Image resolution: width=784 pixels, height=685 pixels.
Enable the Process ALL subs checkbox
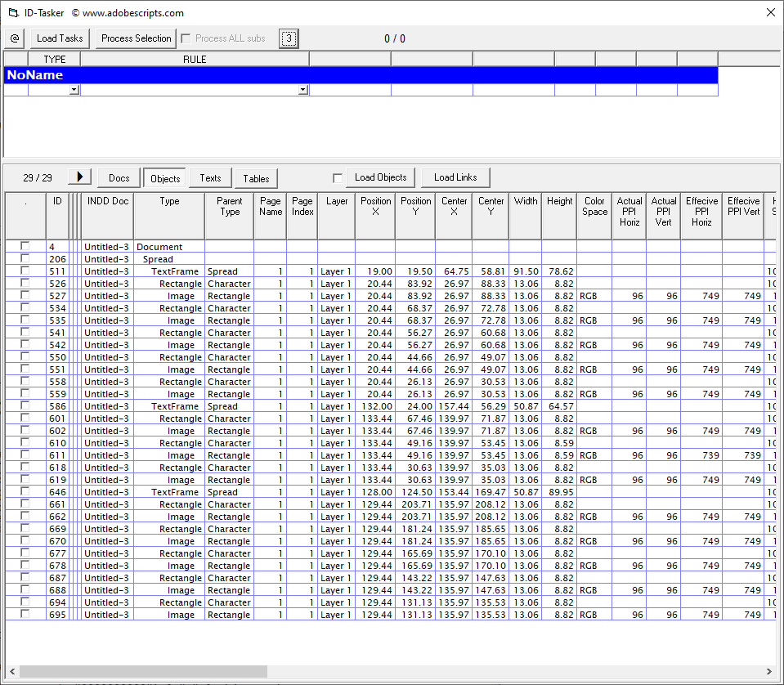(186, 38)
